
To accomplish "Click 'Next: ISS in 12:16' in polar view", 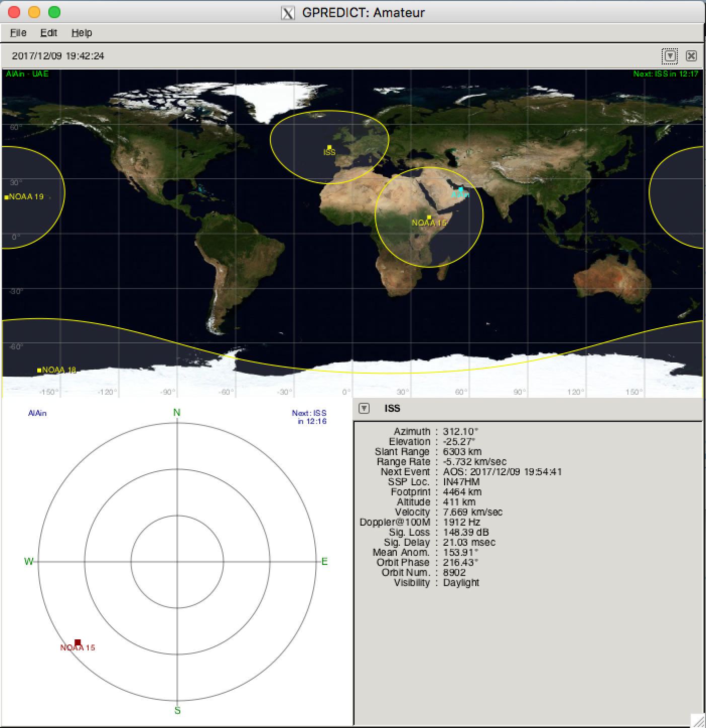I will click(x=309, y=417).
